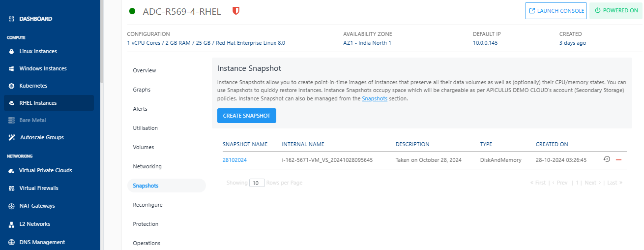Select the Snapshots tab
This screenshot has height=250, width=644.
coord(166,186)
